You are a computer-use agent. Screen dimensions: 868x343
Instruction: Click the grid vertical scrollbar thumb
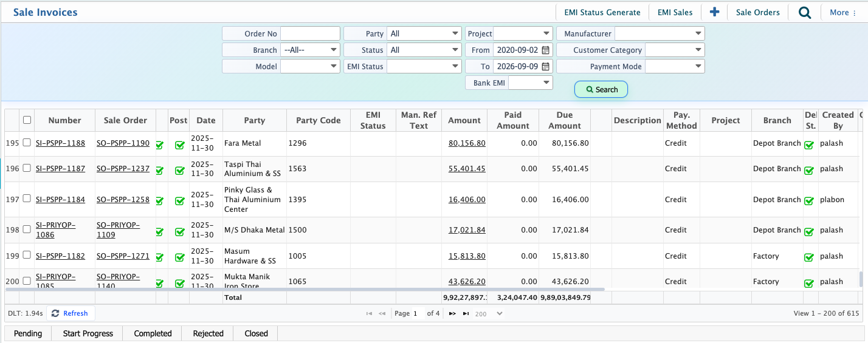click(861, 279)
